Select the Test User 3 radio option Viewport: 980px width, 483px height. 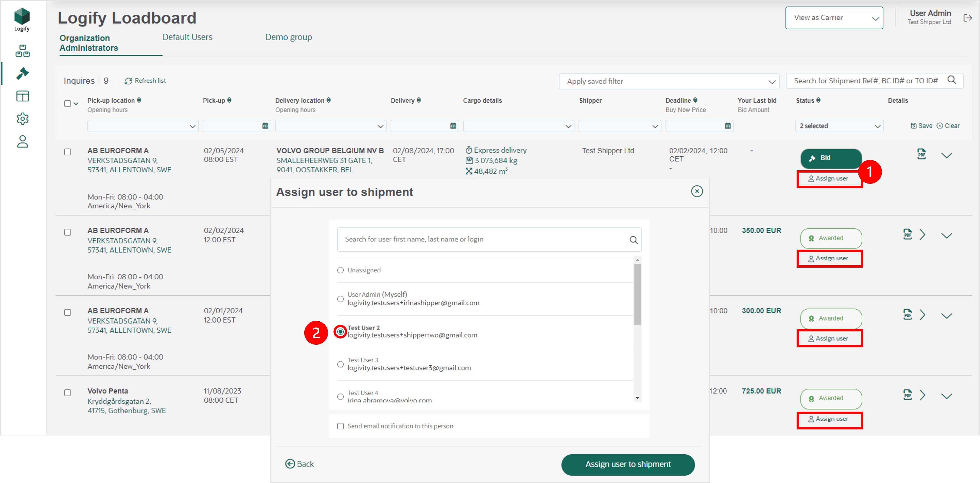coord(341,364)
